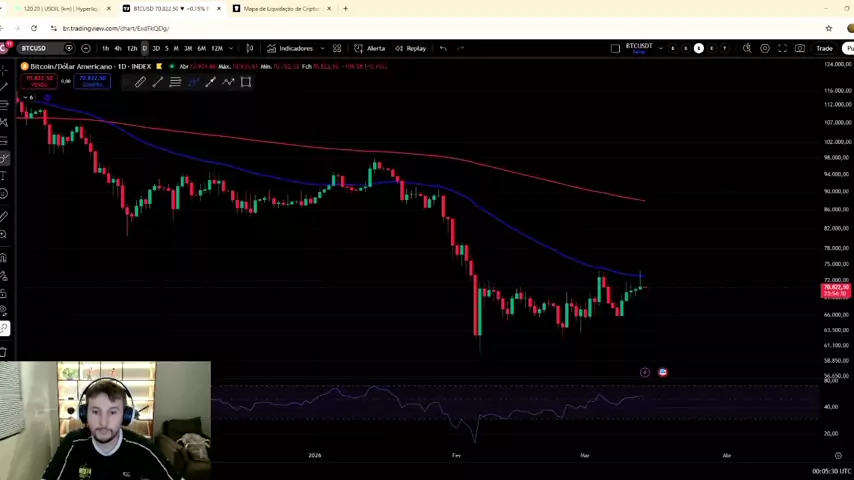Open chart candle style dropdown
This screenshot has width=854, height=480.
click(250, 48)
